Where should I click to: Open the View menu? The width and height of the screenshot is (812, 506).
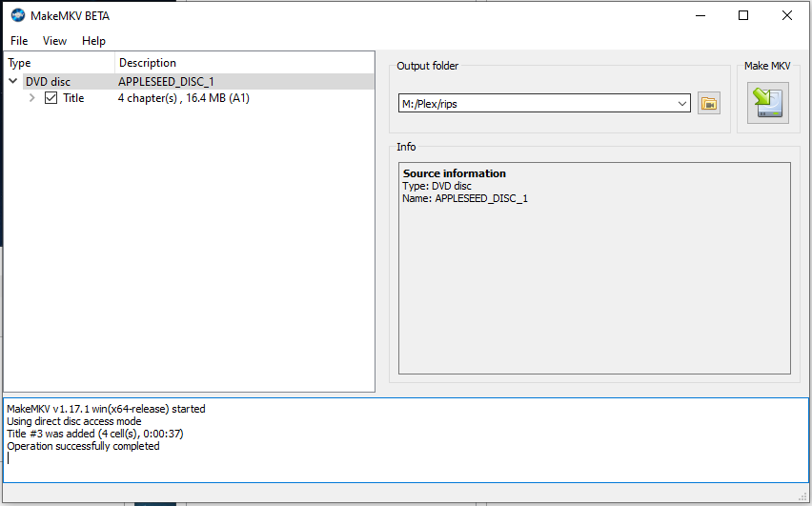click(x=54, y=41)
